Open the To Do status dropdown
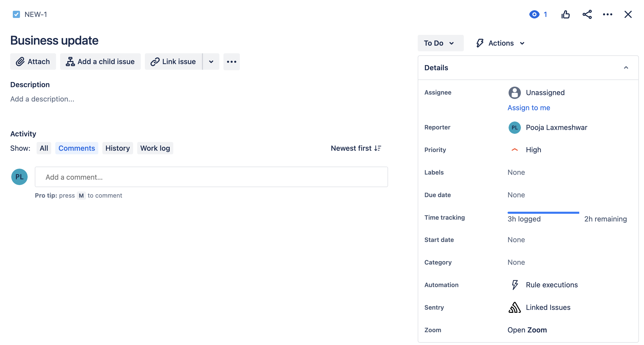This screenshot has height=345, width=644. click(x=441, y=43)
